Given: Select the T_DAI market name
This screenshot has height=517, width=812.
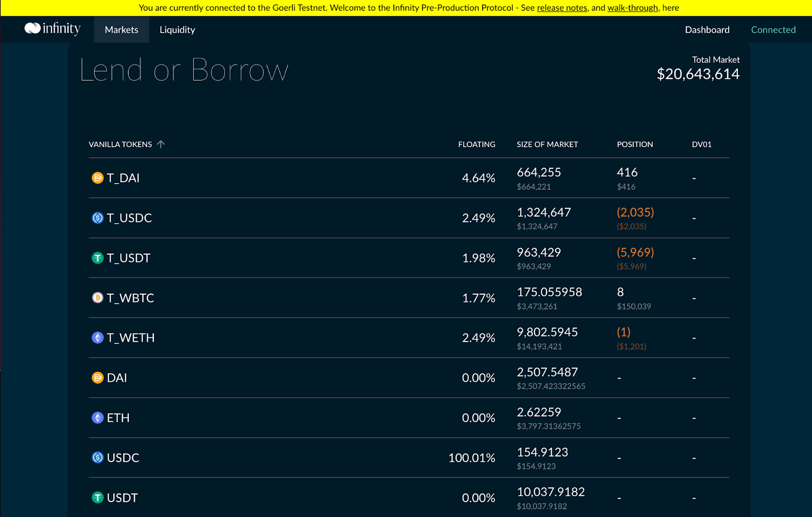Looking at the screenshot, I should (123, 178).
